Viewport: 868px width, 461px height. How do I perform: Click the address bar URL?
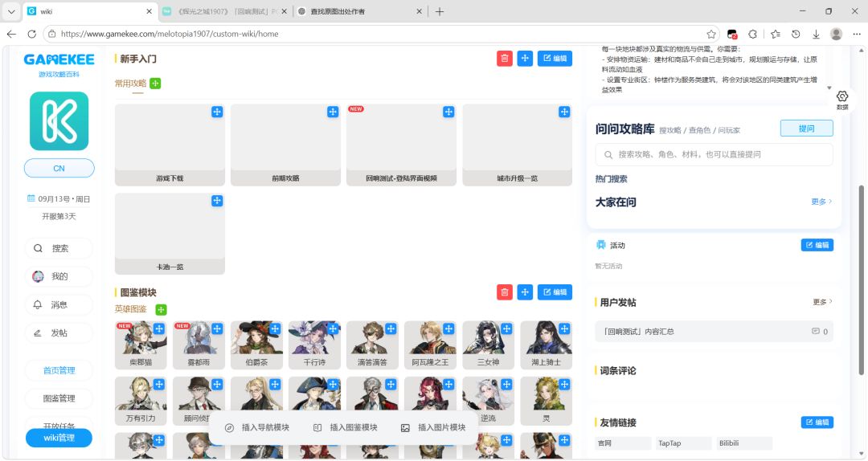coord(170,34)
